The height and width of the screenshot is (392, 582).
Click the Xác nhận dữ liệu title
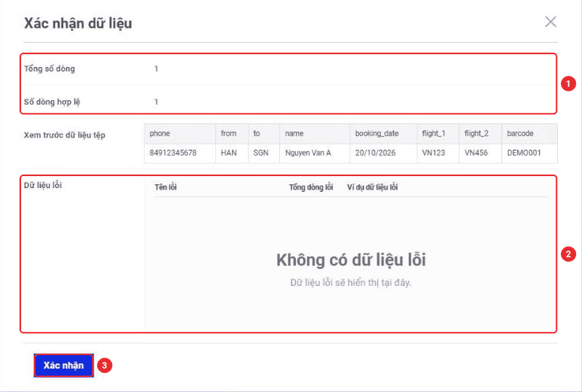78,23
